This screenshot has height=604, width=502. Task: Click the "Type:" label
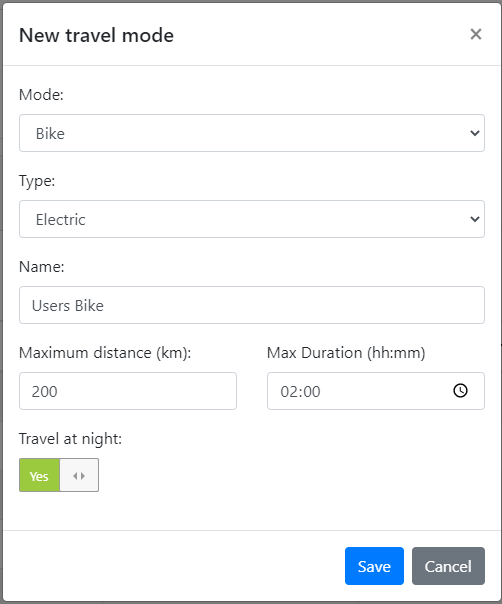pyautogui.click(x=37, y=181)
